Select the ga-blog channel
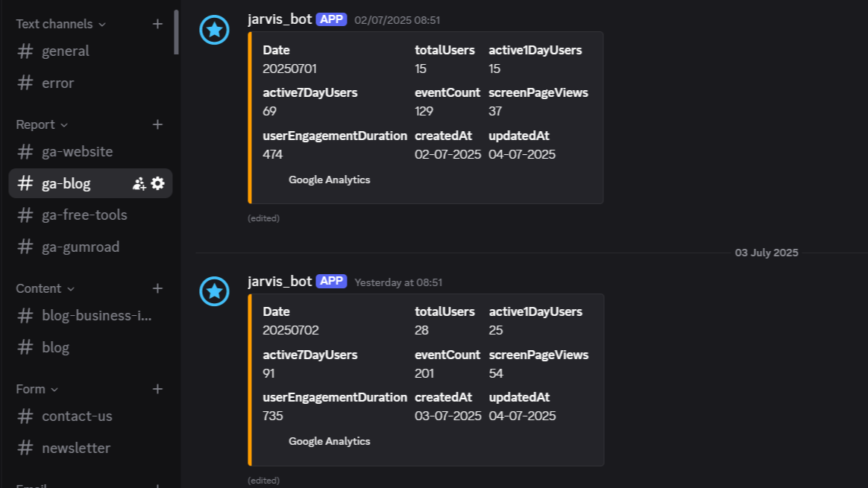This screenshot has height=488, width=868. click(90, 184)
